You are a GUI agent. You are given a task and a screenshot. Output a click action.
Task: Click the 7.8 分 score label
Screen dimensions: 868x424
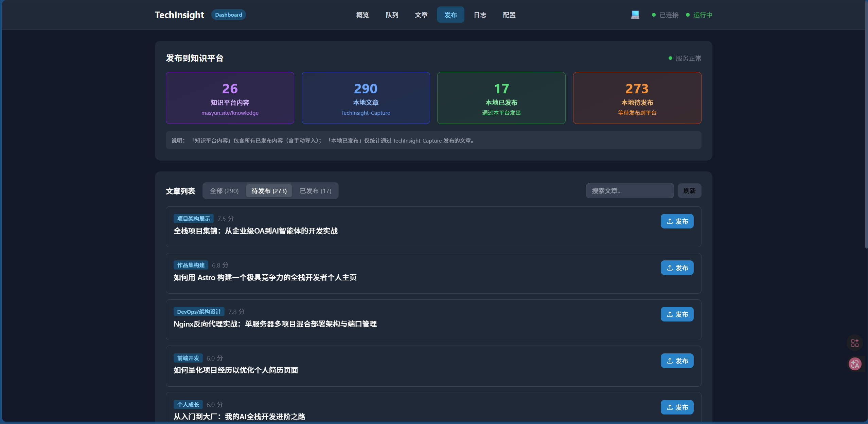tap(236, 312)
